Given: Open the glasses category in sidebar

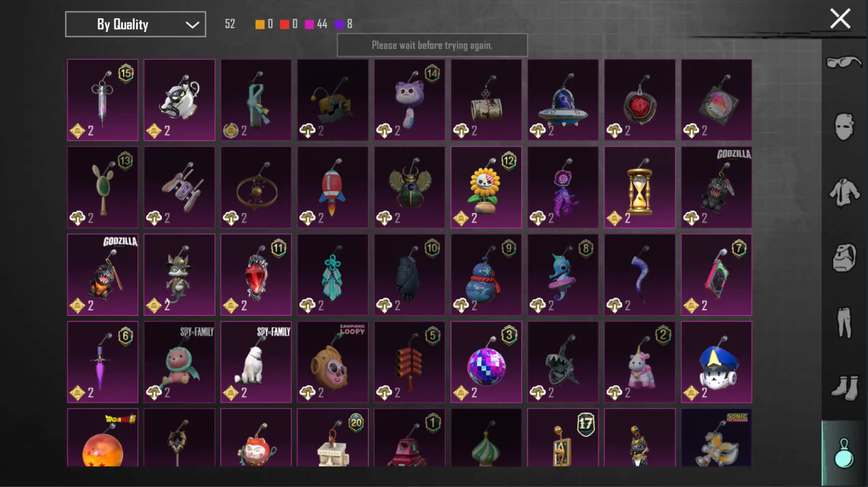Looking at the screenshot, I should (844, 63).
